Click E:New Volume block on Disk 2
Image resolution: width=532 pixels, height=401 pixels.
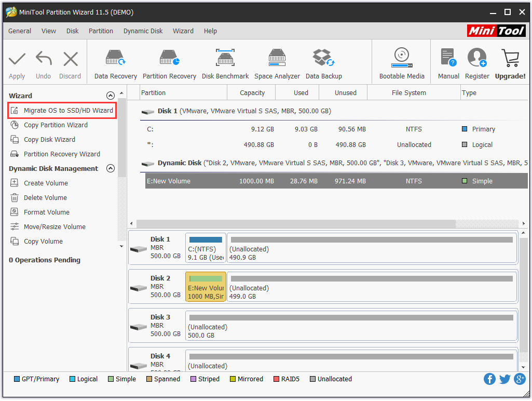[206, 287]
